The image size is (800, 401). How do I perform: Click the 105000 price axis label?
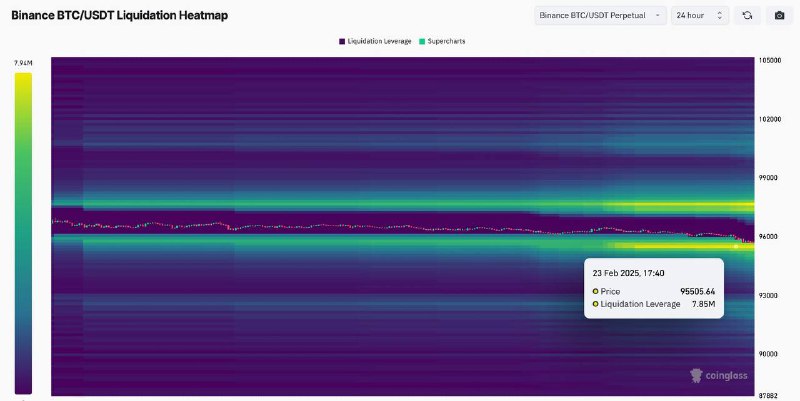(770, 60)
